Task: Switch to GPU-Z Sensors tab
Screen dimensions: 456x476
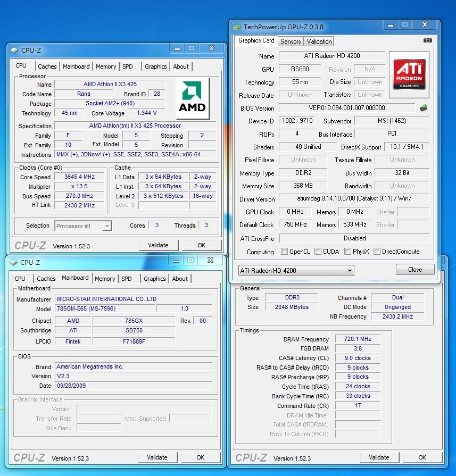Action: pyautogui.click(x=291, y=41)
